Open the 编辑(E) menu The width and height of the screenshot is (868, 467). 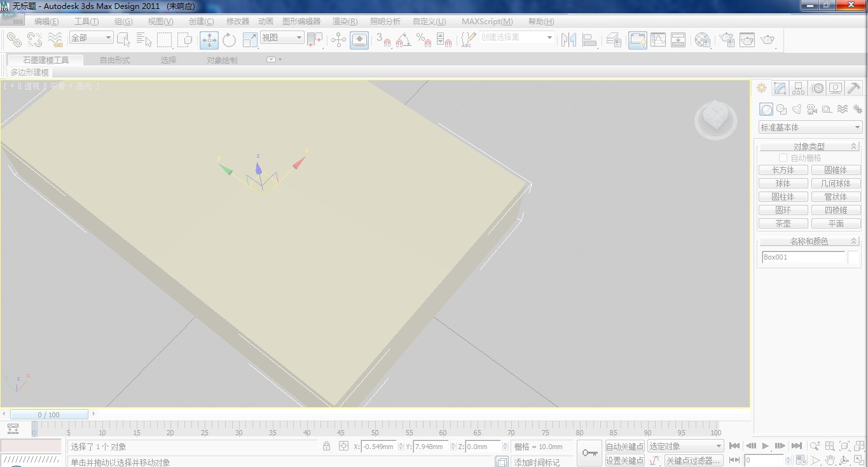46,22
